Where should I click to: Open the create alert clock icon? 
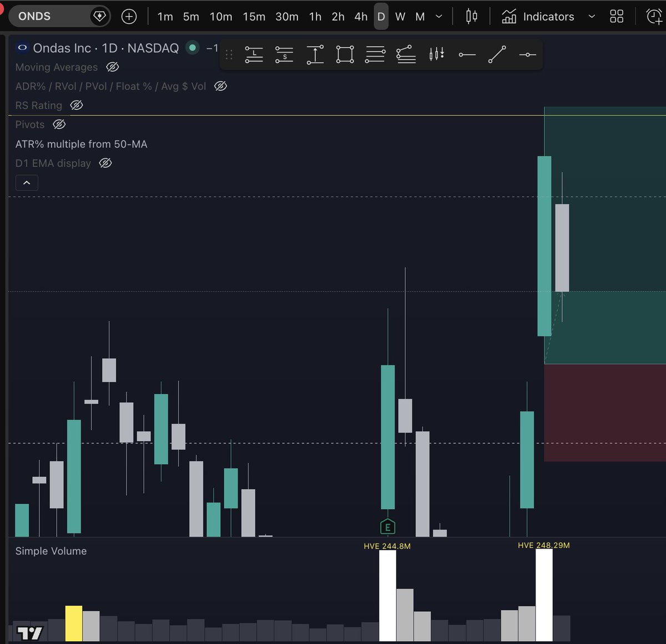pyautogui.click(x=655, y=17)
